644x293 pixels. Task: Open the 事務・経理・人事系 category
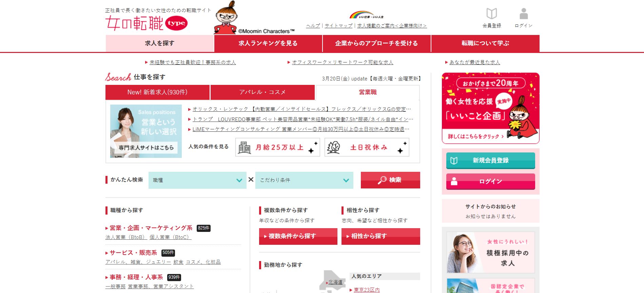[136, 277]
